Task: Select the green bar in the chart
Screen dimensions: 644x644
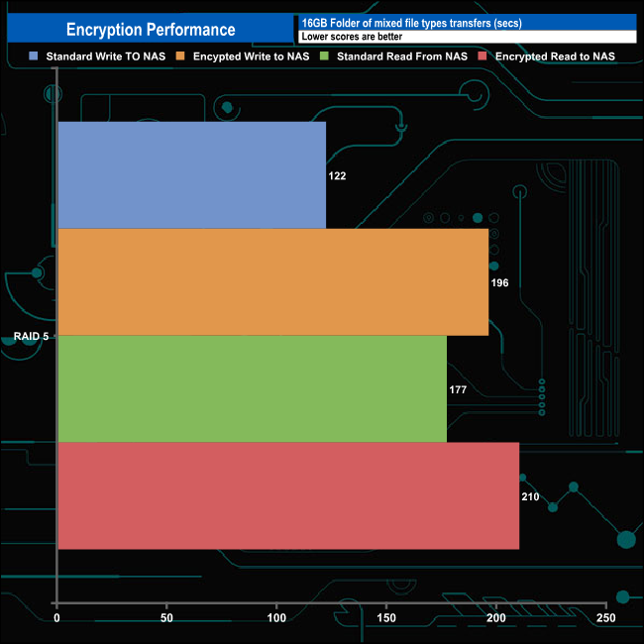Action: (x=252, y=389)
